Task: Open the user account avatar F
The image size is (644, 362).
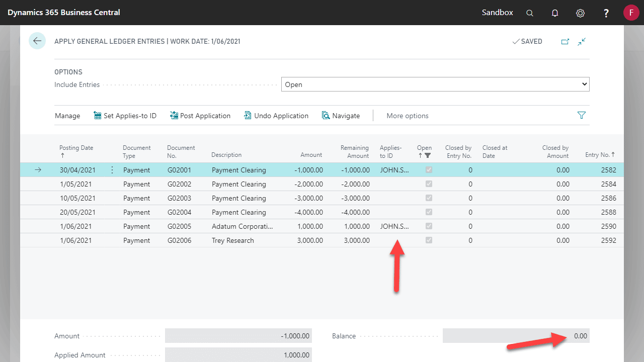Action: tap(631, 13)
